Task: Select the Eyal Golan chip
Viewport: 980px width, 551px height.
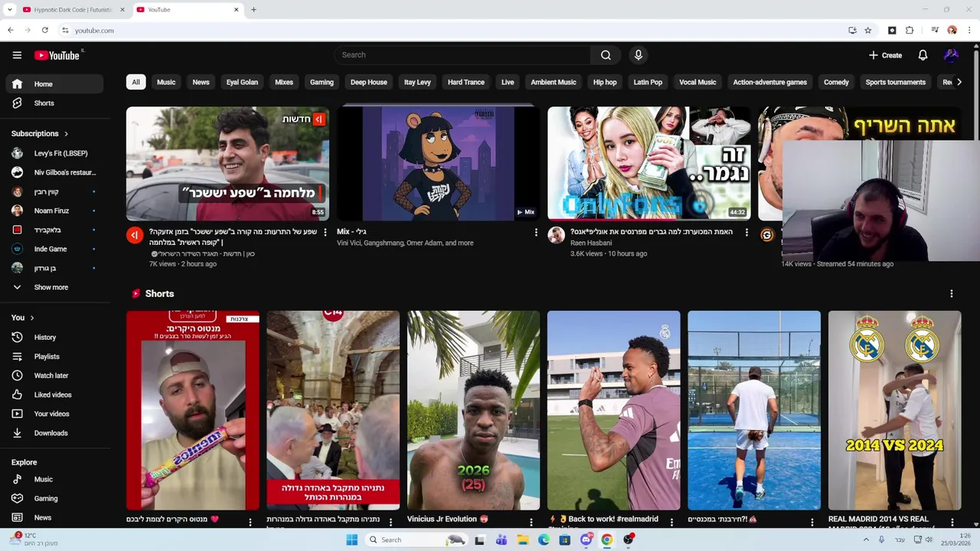Action: [x=242, y=82]
